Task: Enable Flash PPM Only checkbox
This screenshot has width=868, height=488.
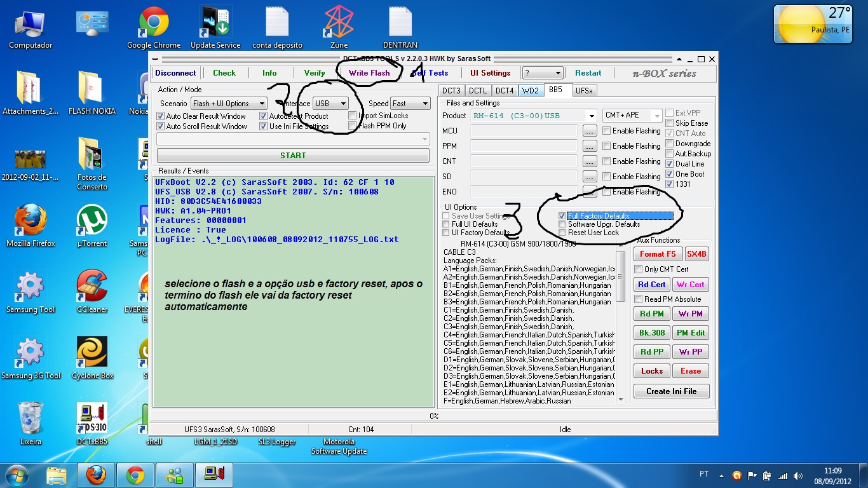Action: tap(353, 126)
